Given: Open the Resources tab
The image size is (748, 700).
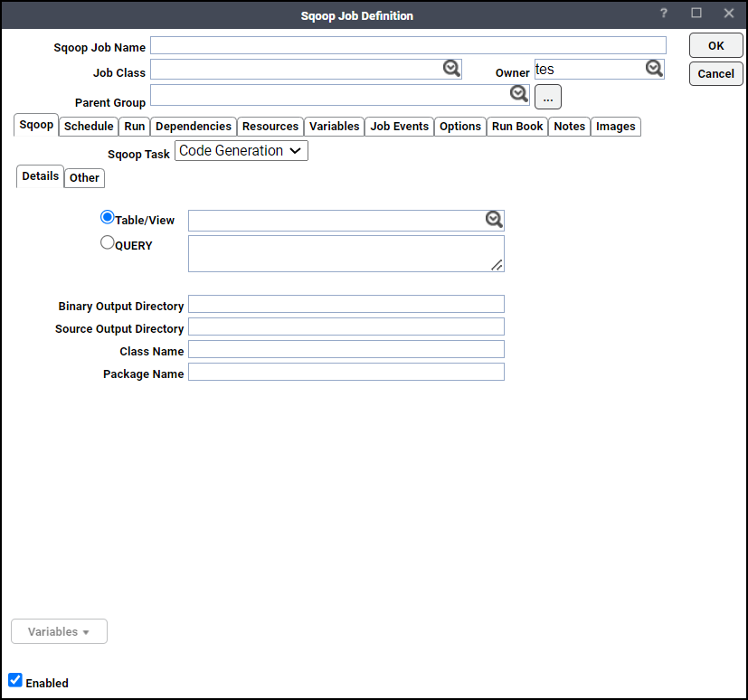Looking at the screenshot, I should (x=270, y=127).
